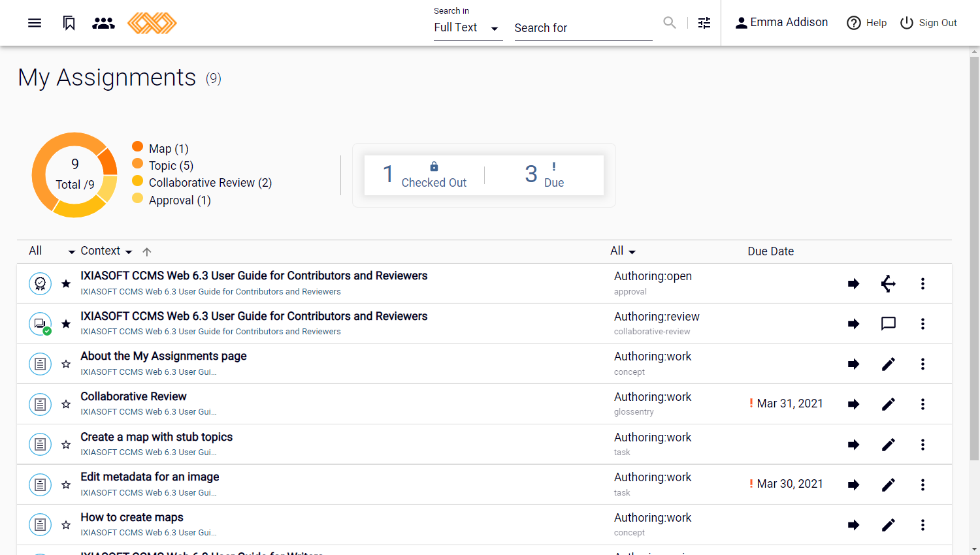The image size is (980, 555).
Task: Open more options on approval row
Action: click(923, 283)
